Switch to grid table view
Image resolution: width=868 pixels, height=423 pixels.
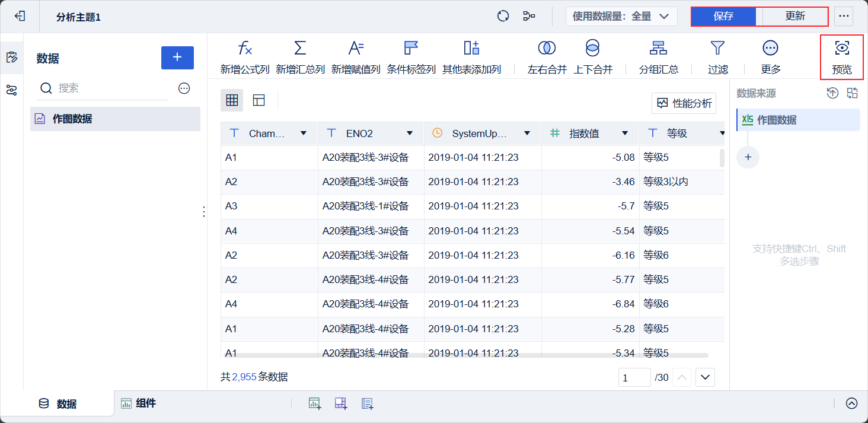(232, 100)
